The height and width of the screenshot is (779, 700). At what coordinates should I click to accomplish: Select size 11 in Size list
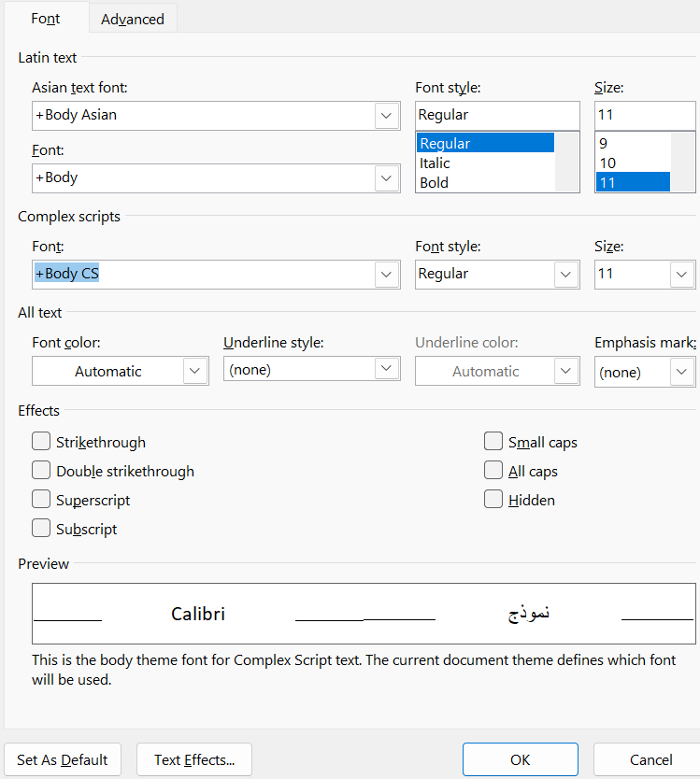(x=633, y=182)
